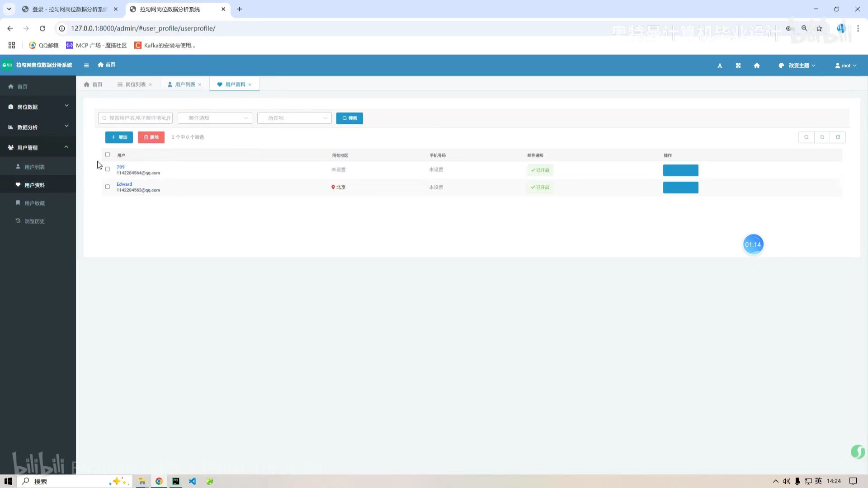The image size is (868, 488).
Task: Open PyCharm from the Windows taskbar
Action: pyautogui.click(x=176, y=481)
